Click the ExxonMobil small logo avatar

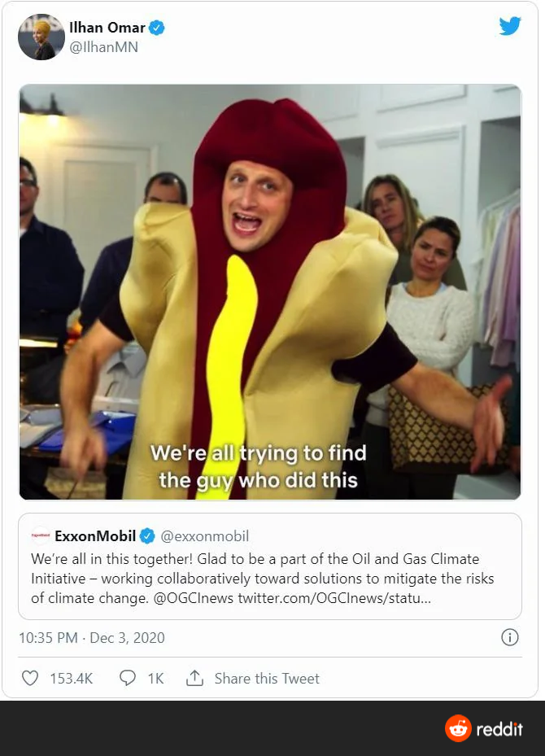[41, 535]
